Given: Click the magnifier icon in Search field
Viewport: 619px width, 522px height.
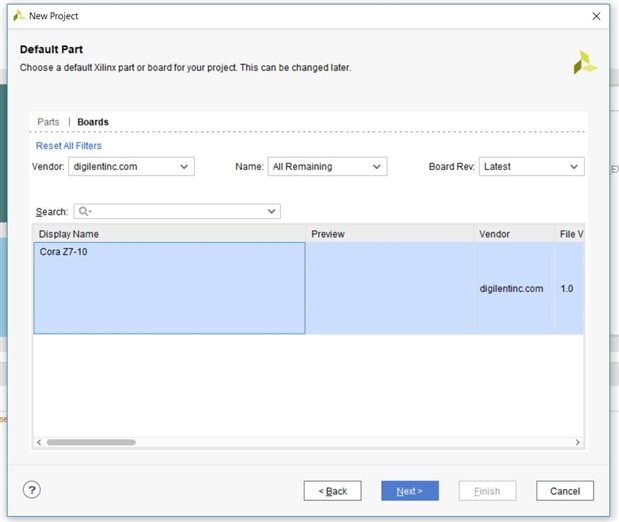Looking at the screenshot, I should [84, 212].
